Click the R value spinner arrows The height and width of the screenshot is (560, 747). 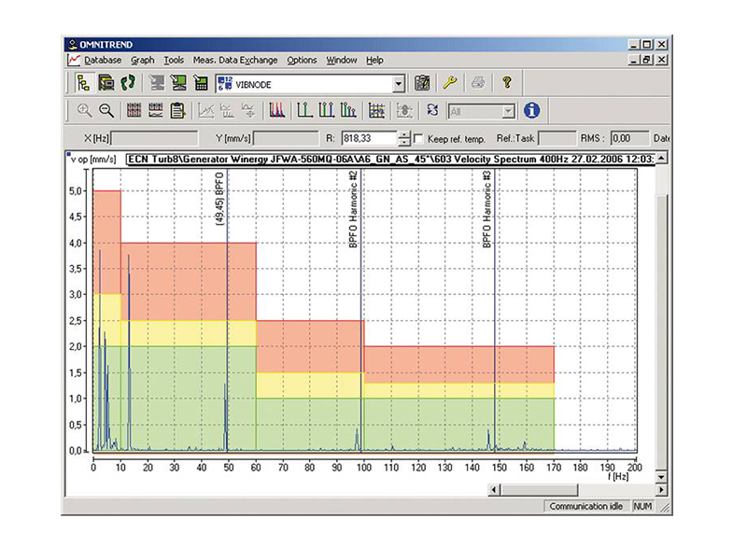(403, 138)
